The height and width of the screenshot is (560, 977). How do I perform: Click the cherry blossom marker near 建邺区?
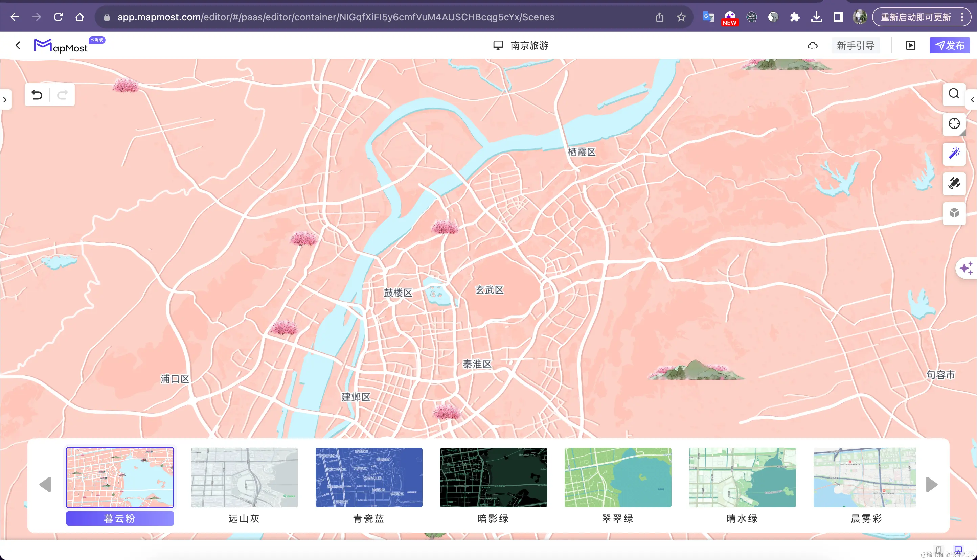[x=447, y=411]
